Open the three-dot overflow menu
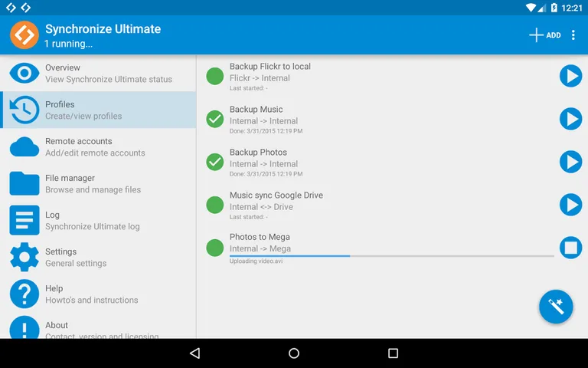Screen dimensions: 588x368 coord(573,35)
